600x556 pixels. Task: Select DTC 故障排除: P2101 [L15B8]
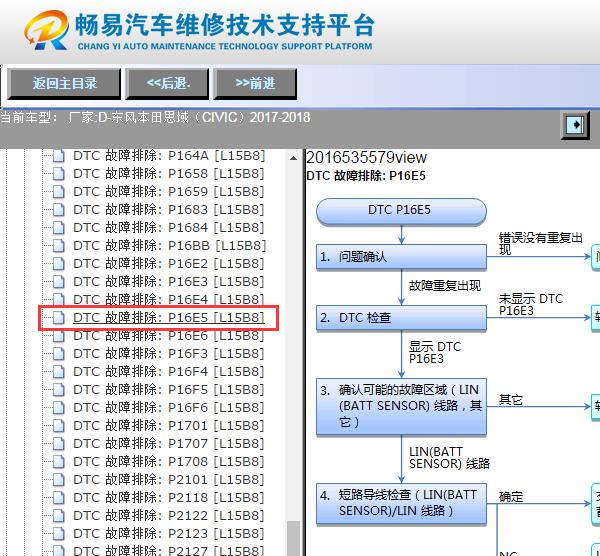pyautogui.click(x=169, y=479)
